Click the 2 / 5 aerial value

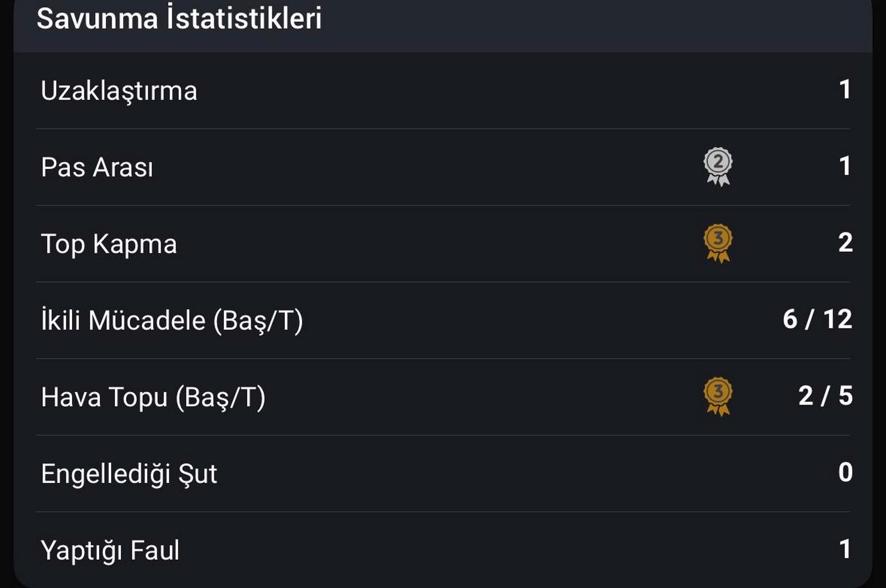coord(826,396)
